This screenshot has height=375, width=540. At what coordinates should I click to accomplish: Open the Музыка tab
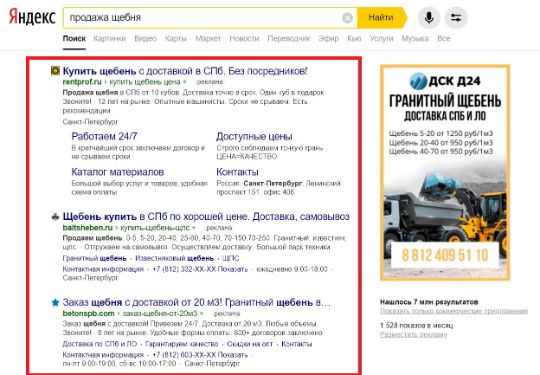point(415,39)
